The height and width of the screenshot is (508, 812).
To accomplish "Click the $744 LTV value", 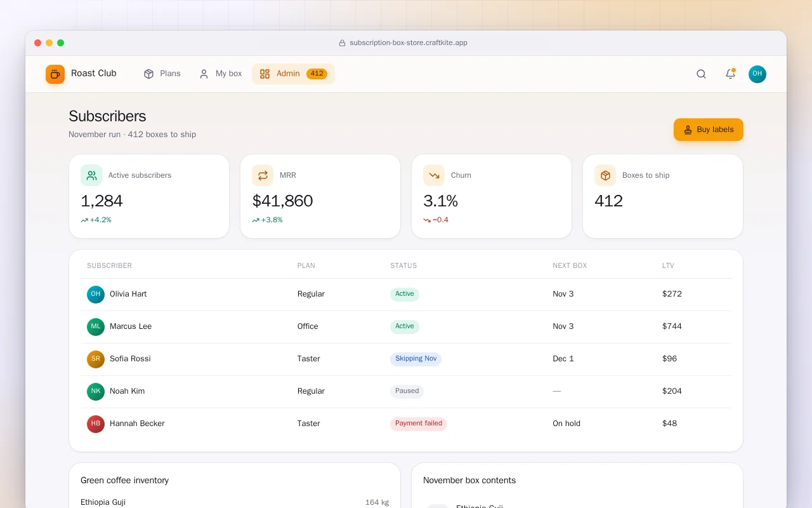I will 672,326.
